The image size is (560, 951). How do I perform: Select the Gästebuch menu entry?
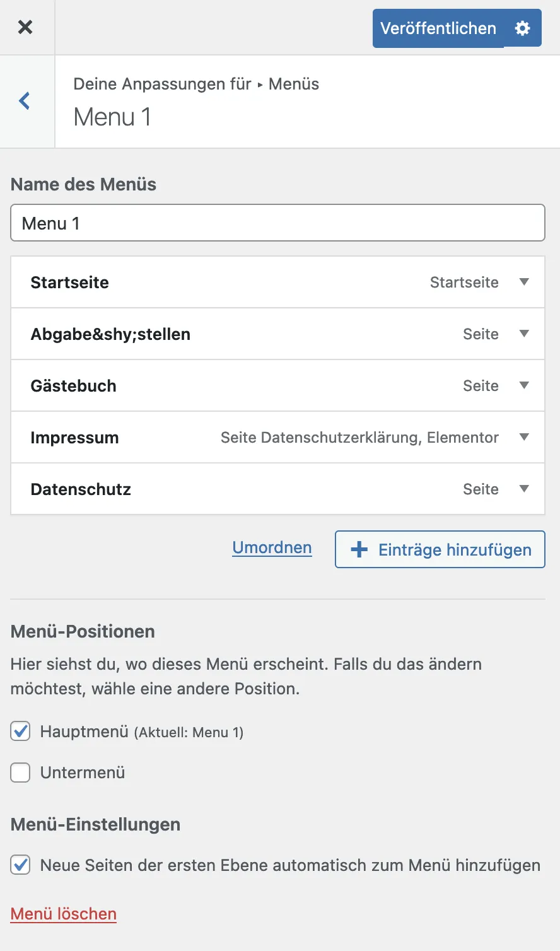pos(277,385)
